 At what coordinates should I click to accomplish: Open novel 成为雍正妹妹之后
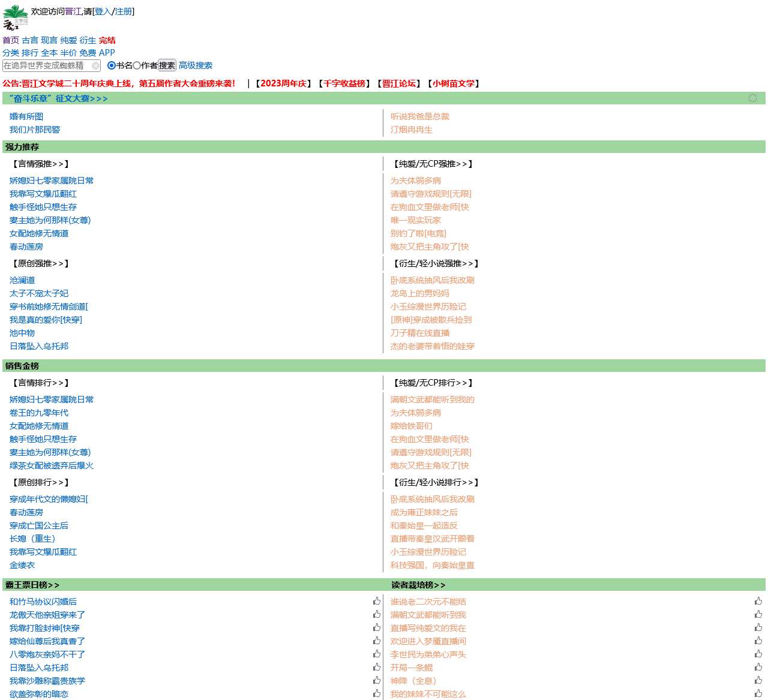pos(424,512)
